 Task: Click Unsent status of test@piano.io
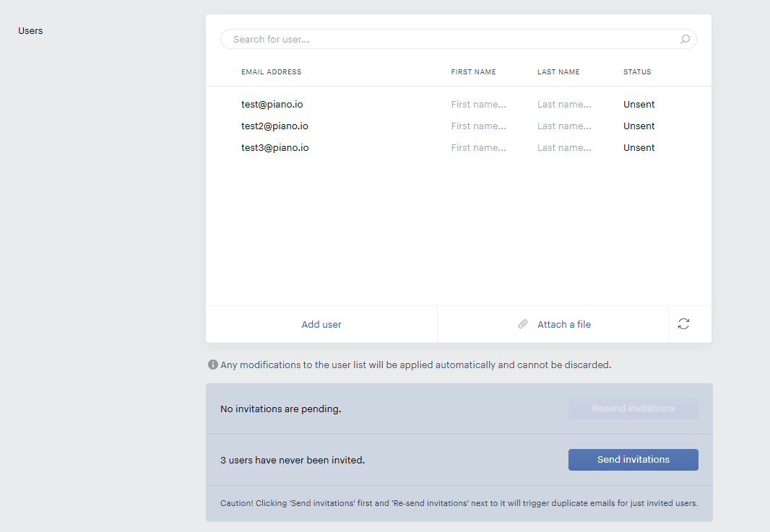[x=639, y=105]
